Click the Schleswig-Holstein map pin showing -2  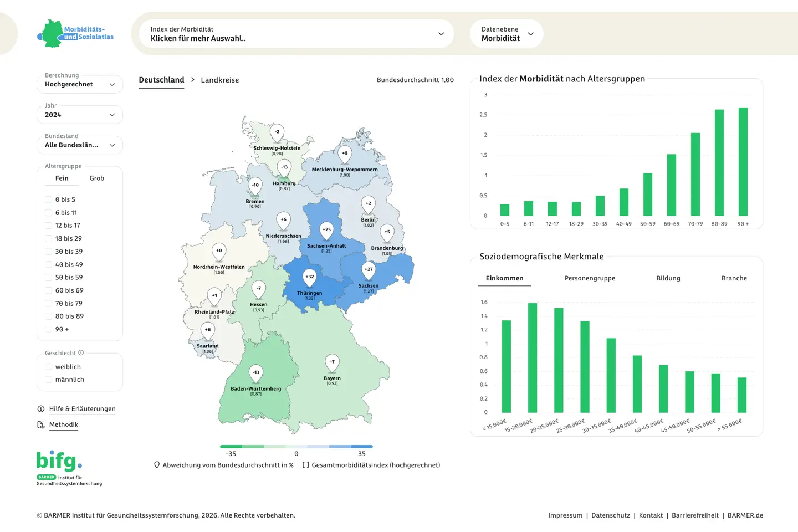277,133
